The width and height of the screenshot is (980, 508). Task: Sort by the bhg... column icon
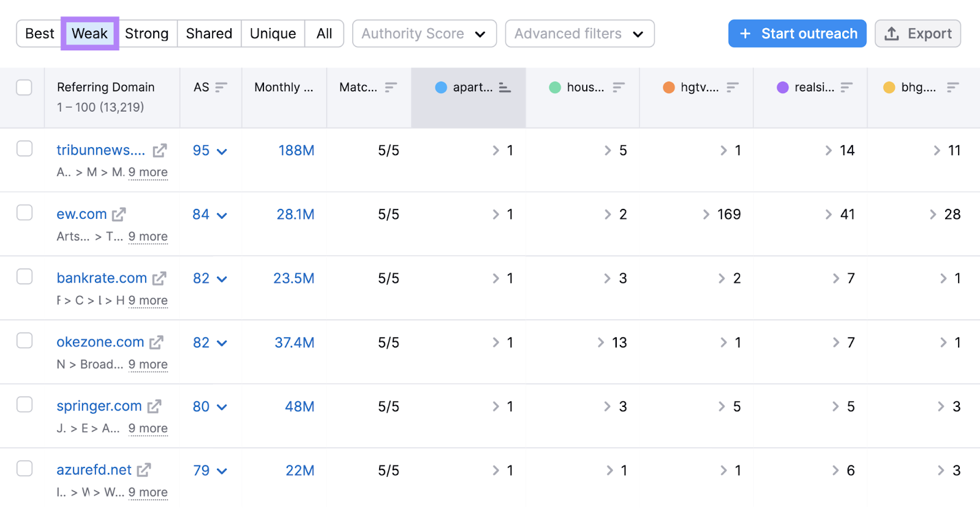(952, 87)
